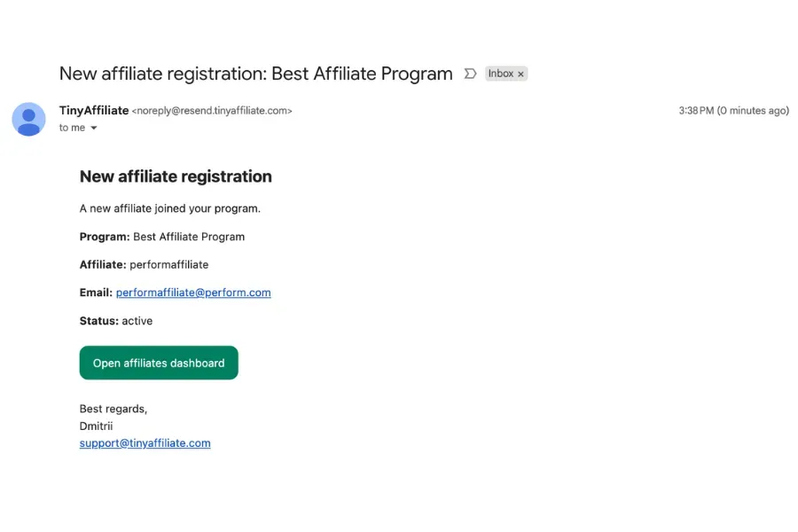Image resolution: width=798 pixels, height=532 pixels.
Task: Click the Status "active" text
Action: point(137,321)
